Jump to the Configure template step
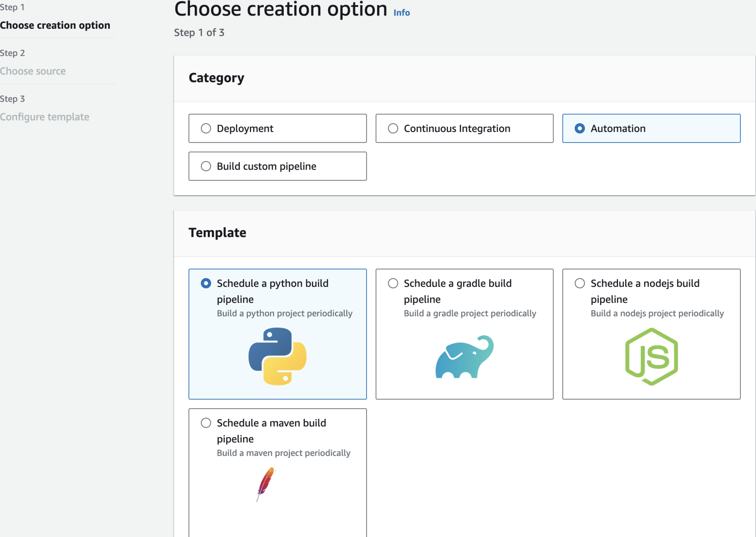Image resolution: width=756 pixels, height=537 pixels. [45, 117]
